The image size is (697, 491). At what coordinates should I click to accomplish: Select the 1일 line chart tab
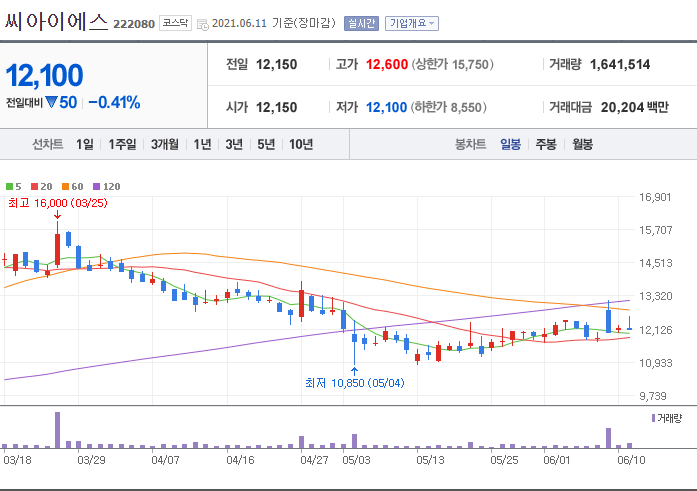[x=85, y=144]
